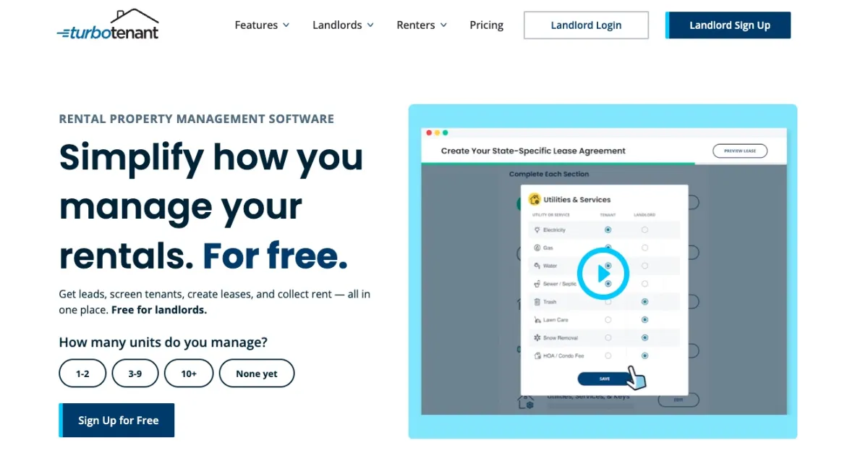Click the Landlord Sign Up button
Viewport: 868px width, 472px height.
(x=728, y=25)
